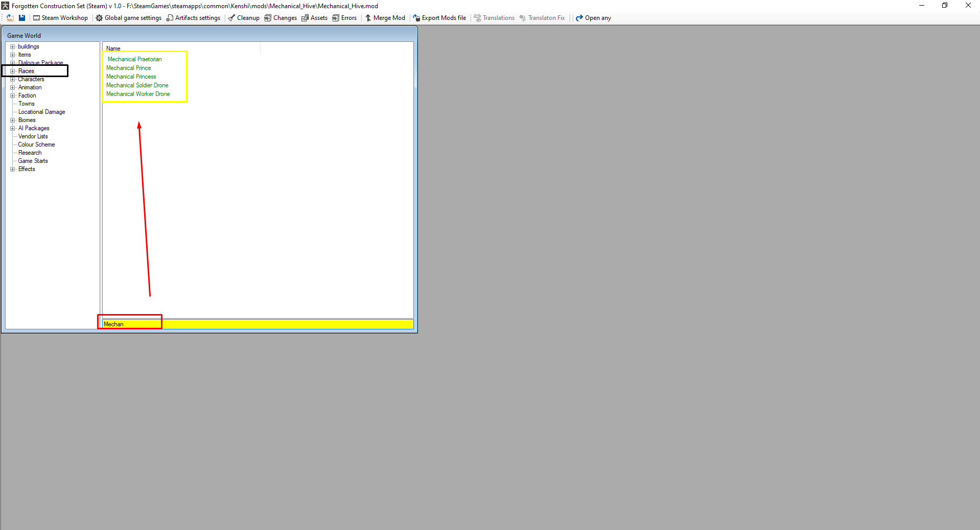980x530 pixels.
Task: Open the Errors list
Action: point(344,18)
